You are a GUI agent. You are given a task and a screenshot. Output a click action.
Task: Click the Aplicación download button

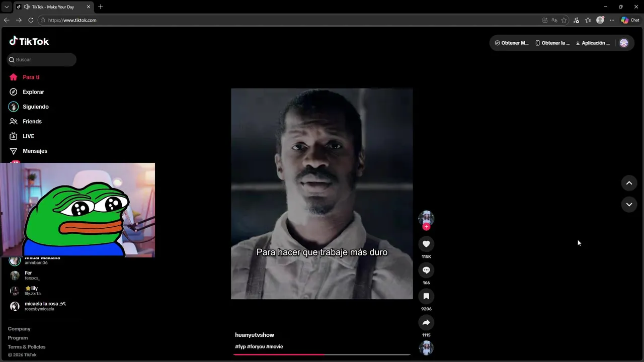[593, 43]
